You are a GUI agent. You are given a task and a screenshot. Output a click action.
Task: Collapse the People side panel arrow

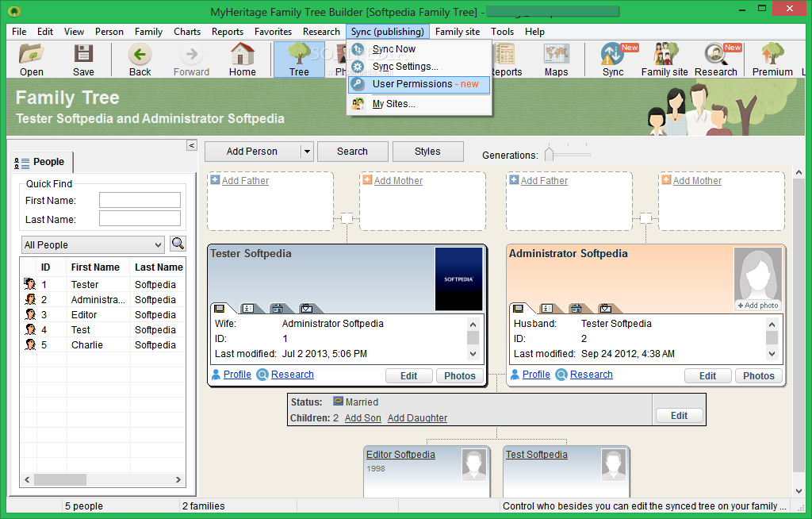point(192,145)
